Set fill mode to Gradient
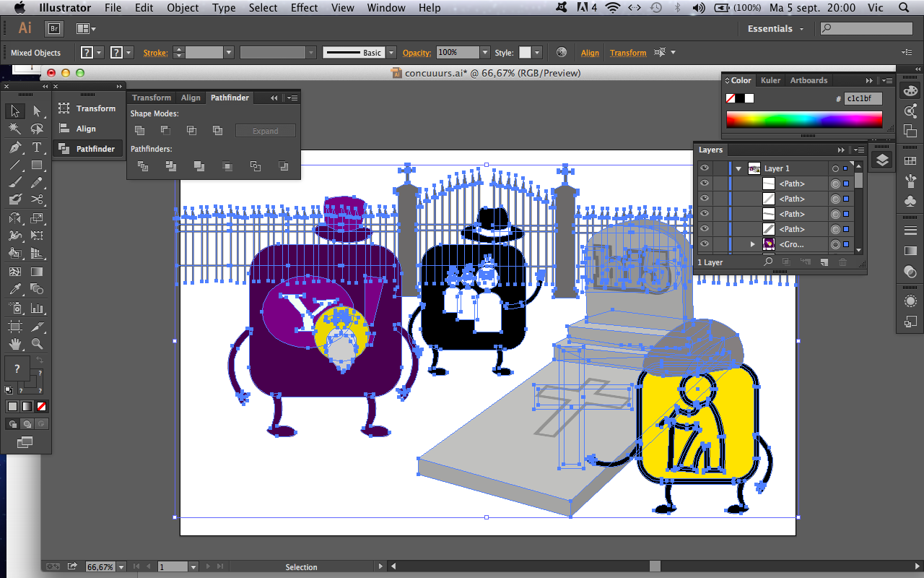This screenshot has height=578, width=924. pos(27,406)
